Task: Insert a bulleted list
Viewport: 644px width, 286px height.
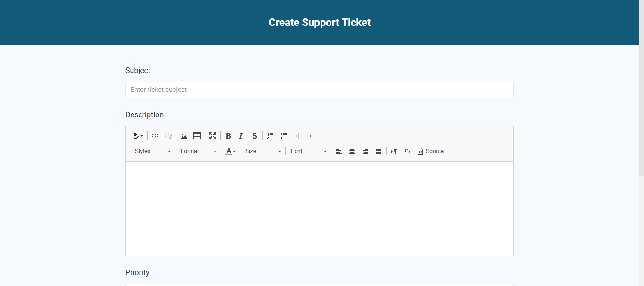Action: 283,136
